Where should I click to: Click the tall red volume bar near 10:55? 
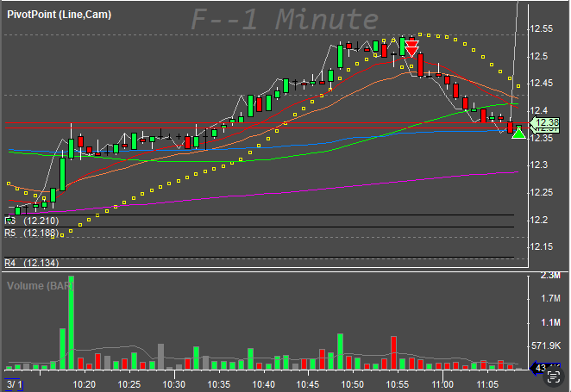[x=393, y=353]
